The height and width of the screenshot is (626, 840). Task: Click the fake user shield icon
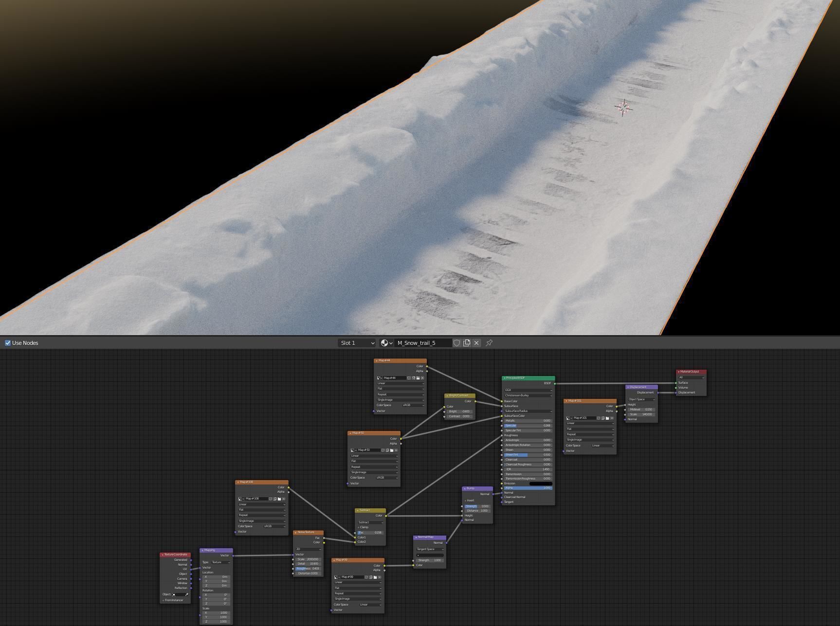(x=457, y=343)
